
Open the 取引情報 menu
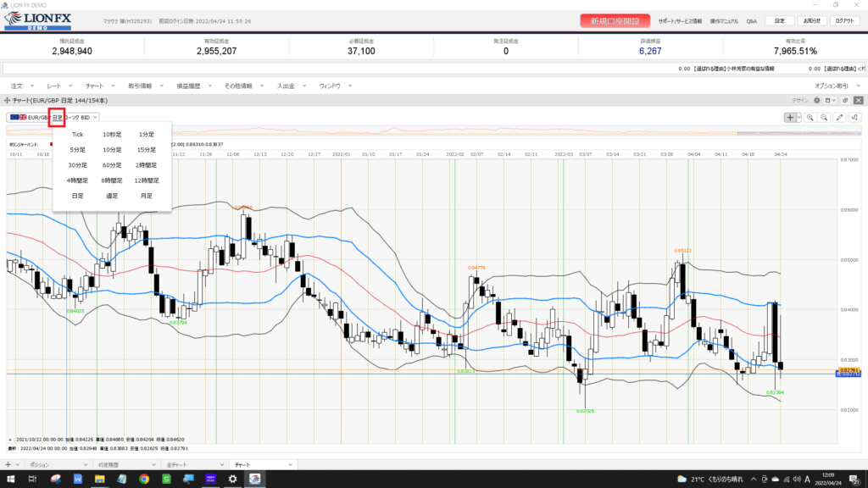coord(140,86)
